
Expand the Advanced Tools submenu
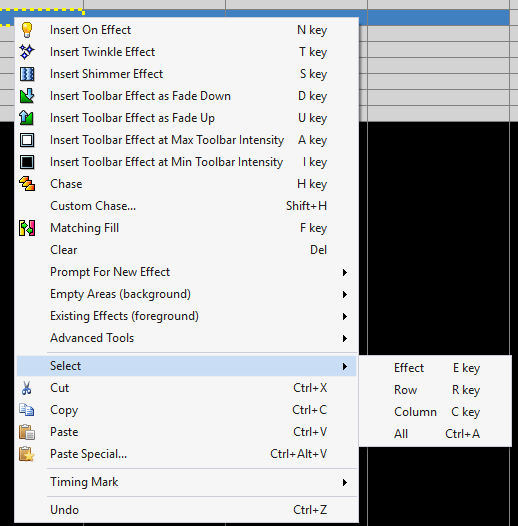click(x=186, y=338)
